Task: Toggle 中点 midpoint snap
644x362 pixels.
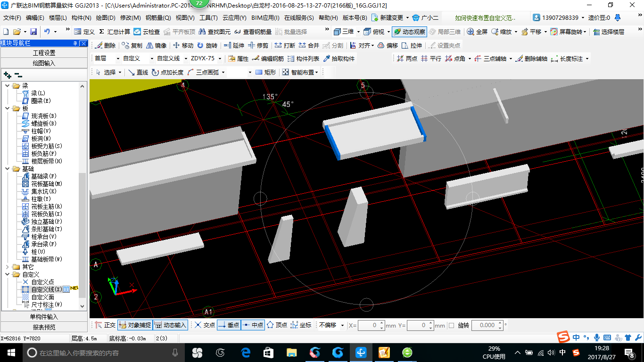Action: pyautogui.click(x=253, y=325)
